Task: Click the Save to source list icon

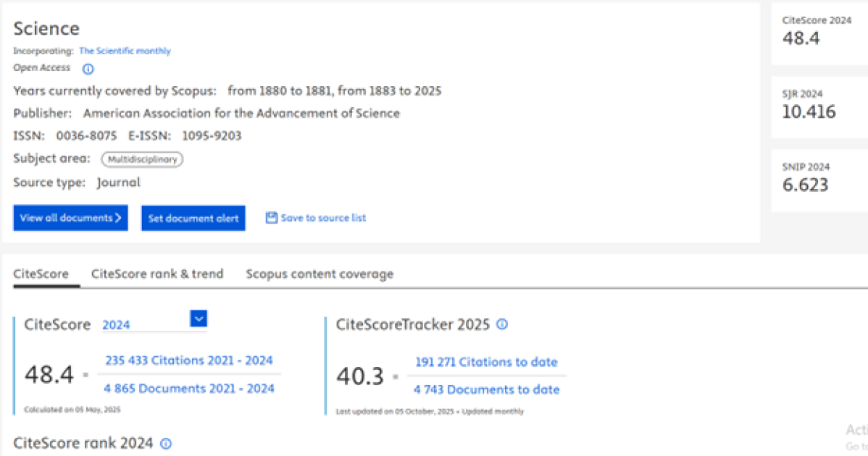Action: [272, 218]
